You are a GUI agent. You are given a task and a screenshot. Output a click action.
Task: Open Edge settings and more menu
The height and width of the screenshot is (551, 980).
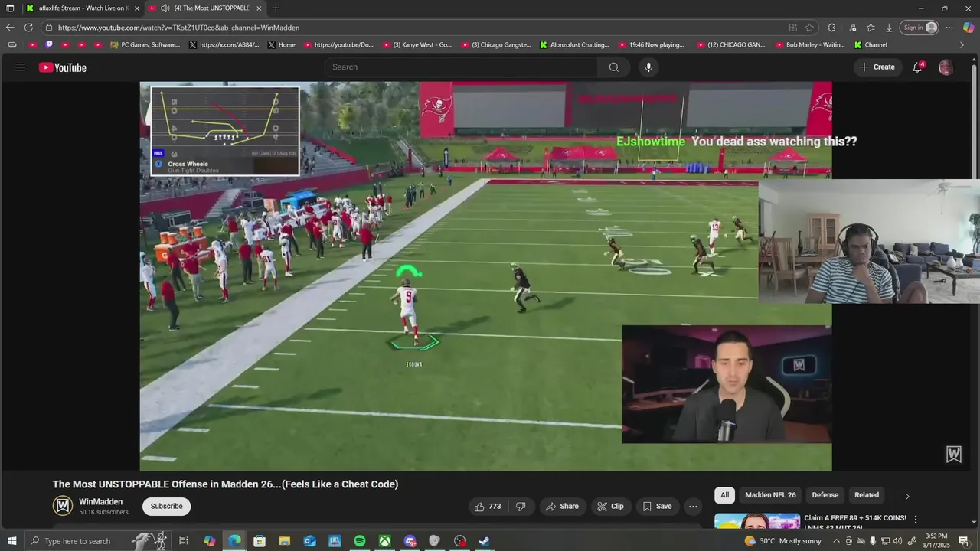click(949, 28)
